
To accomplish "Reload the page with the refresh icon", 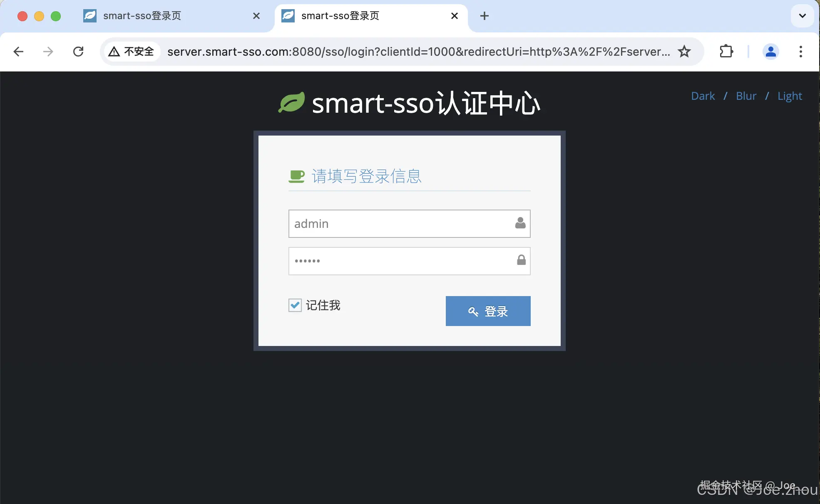I will pyautogui.click(x=78, y=52).
